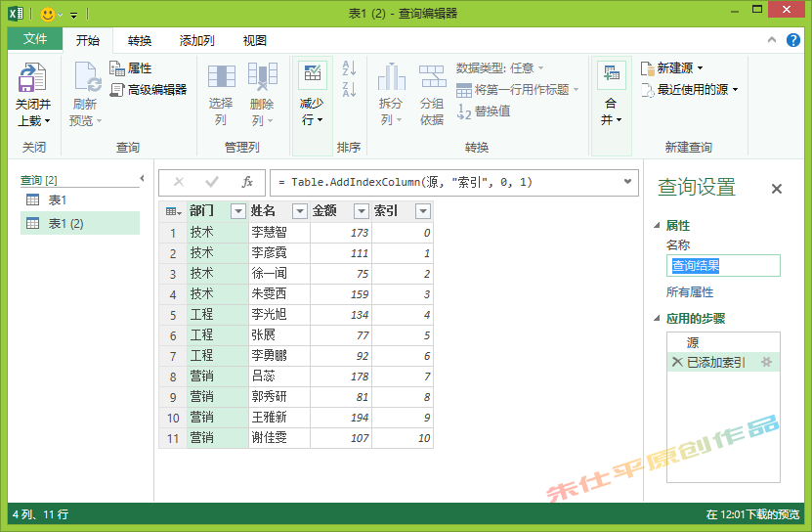Expand the formula bar with arrow
The height and width of the screenshot is (532, 812).
[x=627, y=182]
